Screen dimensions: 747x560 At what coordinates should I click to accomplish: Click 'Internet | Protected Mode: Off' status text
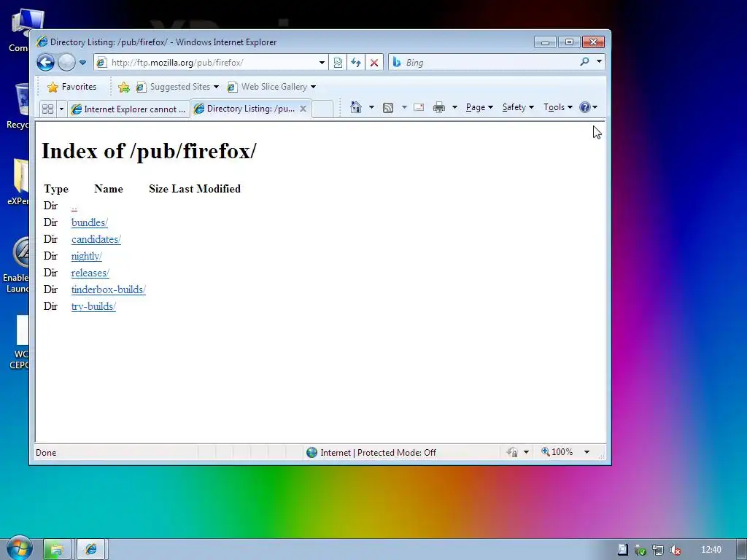click(379, 452)
